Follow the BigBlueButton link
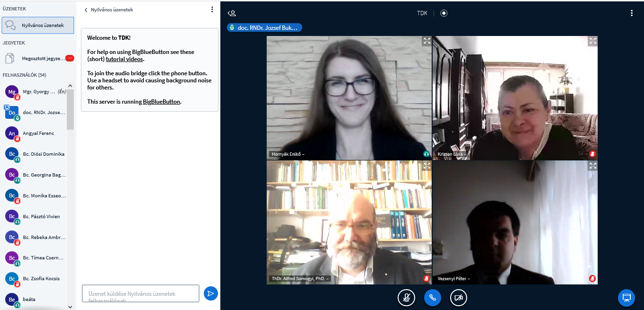The image size is (644, 310). point(161,102)
